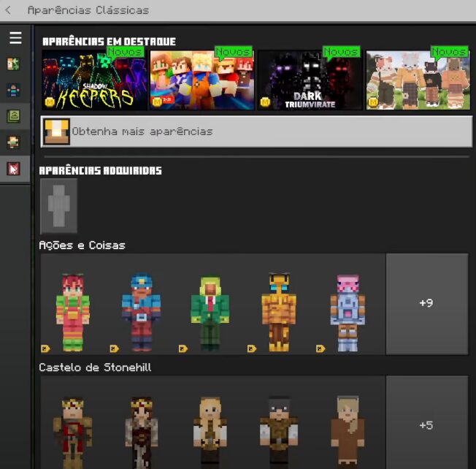Select the red classic skins sidebar tab
This screenshot has height=469, width=476.
pyautogui.click(x=13, y=169)
